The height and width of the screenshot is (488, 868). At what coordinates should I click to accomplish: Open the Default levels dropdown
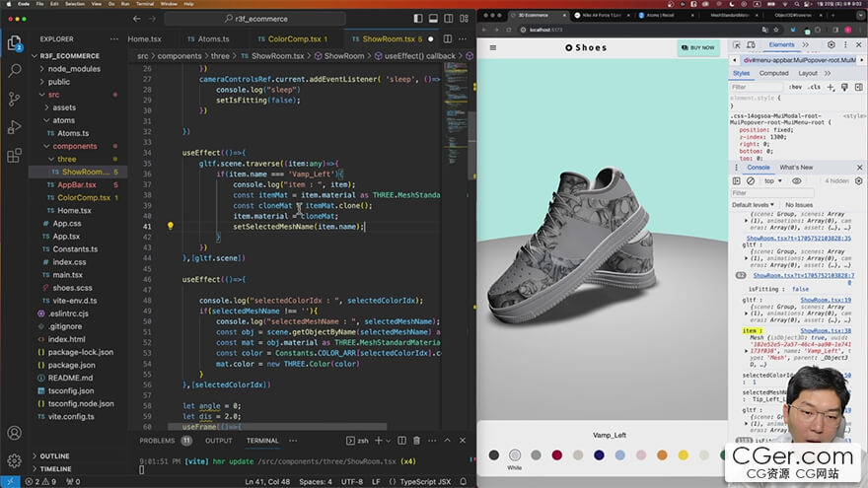[x=753, y=205]
